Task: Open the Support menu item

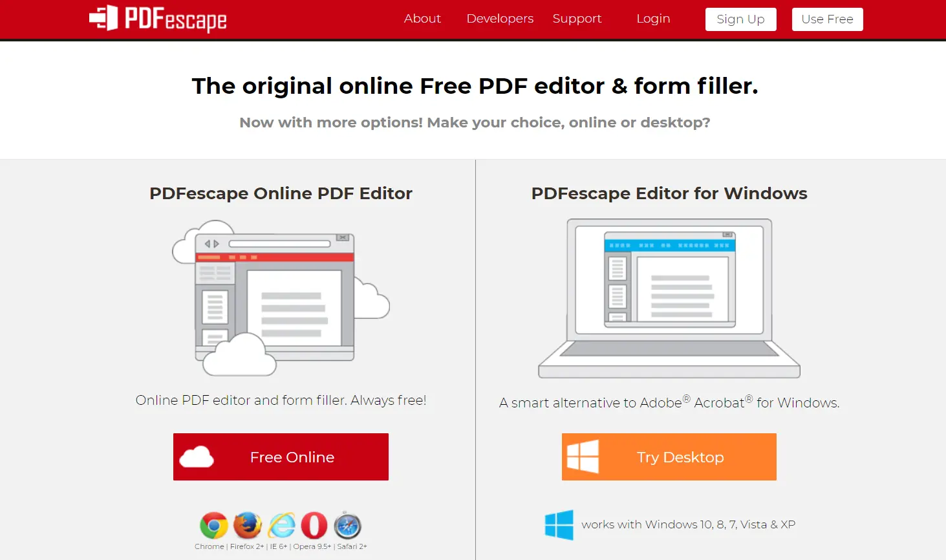Action: (x=577, y=19)
